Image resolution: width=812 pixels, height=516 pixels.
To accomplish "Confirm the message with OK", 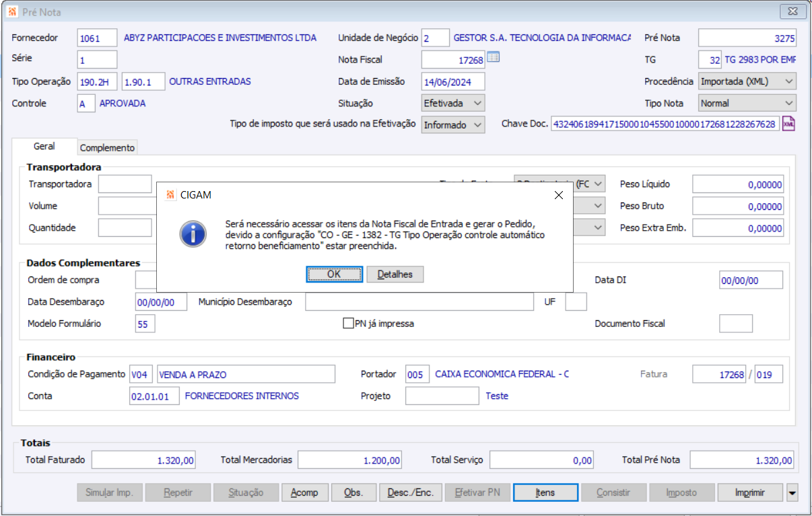I will tap(334, 274).
